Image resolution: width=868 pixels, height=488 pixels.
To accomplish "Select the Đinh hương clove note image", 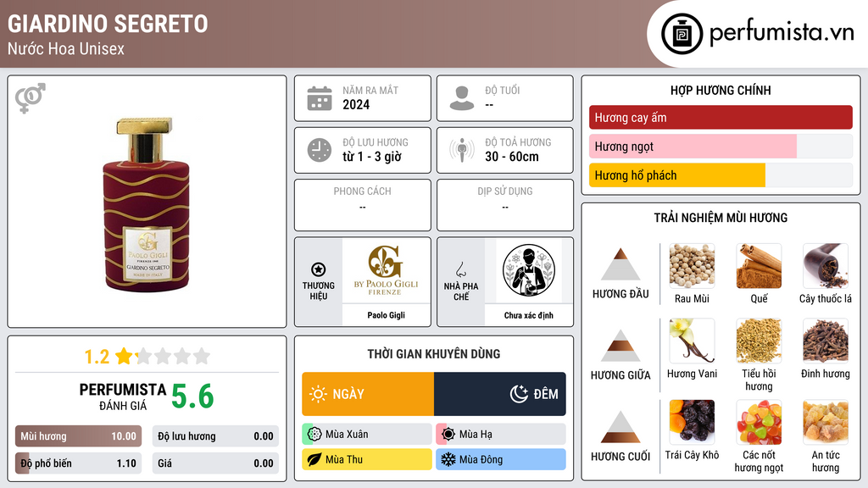I will click(x=826, y=341).
